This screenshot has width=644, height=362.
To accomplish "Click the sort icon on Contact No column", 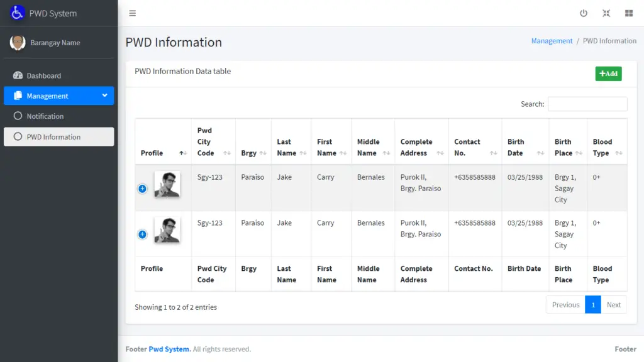I will 494,153.
